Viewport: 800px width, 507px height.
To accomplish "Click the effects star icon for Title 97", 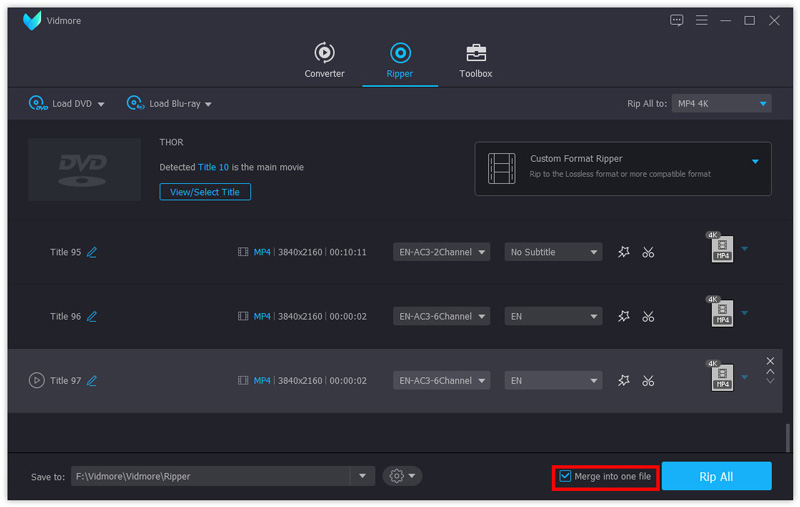I will (x=624, y=381).
